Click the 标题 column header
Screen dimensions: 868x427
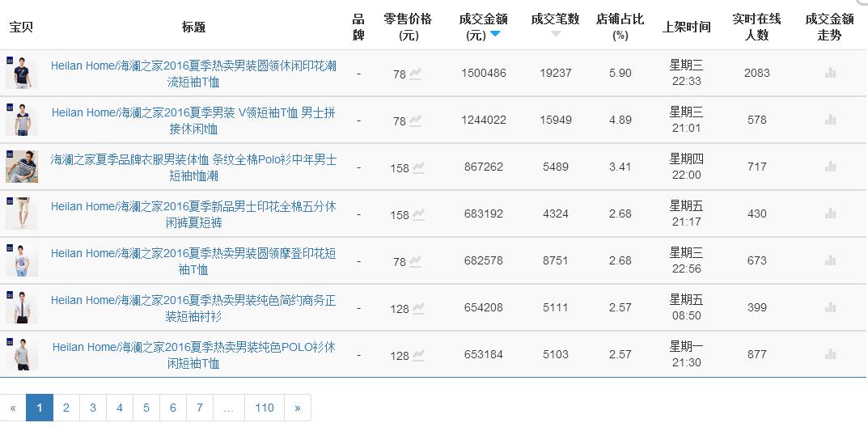click(x=194, y=27)
